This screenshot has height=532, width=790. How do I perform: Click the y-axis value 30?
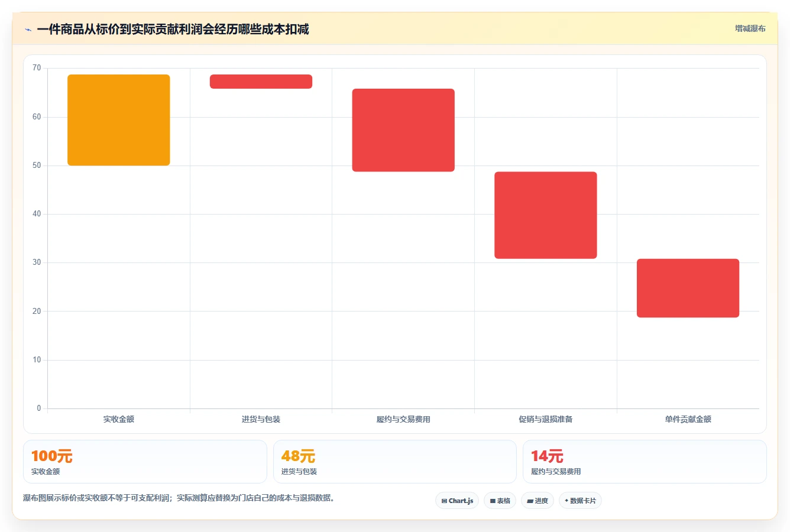(x=37, y=262)
